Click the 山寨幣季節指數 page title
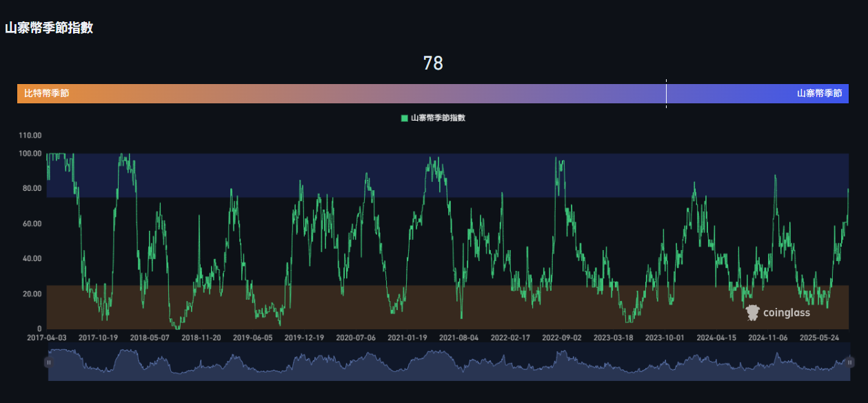 tap(49, 28)
